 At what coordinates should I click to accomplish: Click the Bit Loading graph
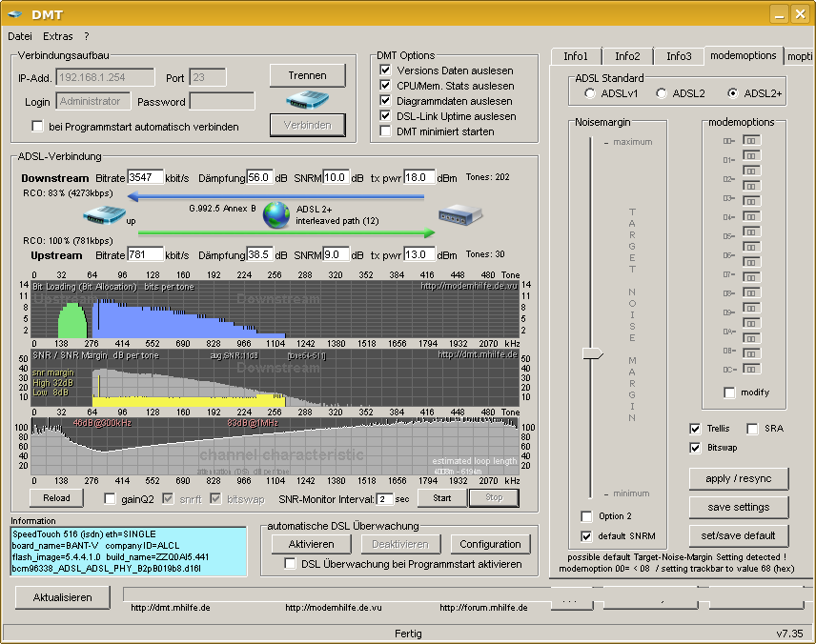tap(275, 310)
